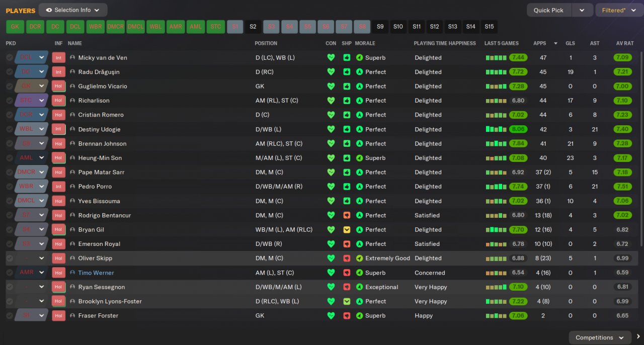Click Destiny Udogie's 8.06 last-game rating
Screen dimensions: 644x345
click(x=518, y=129)
